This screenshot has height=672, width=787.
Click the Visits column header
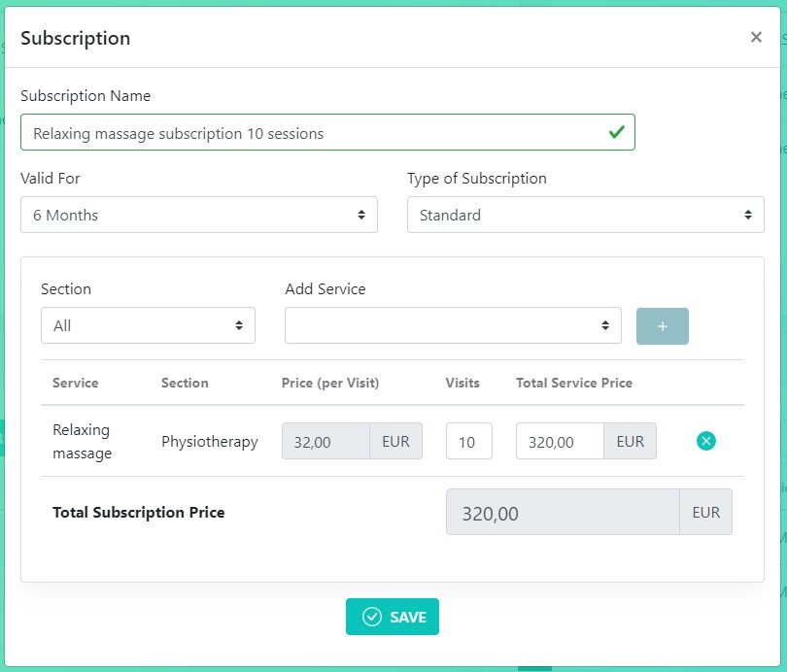point(462,383)
